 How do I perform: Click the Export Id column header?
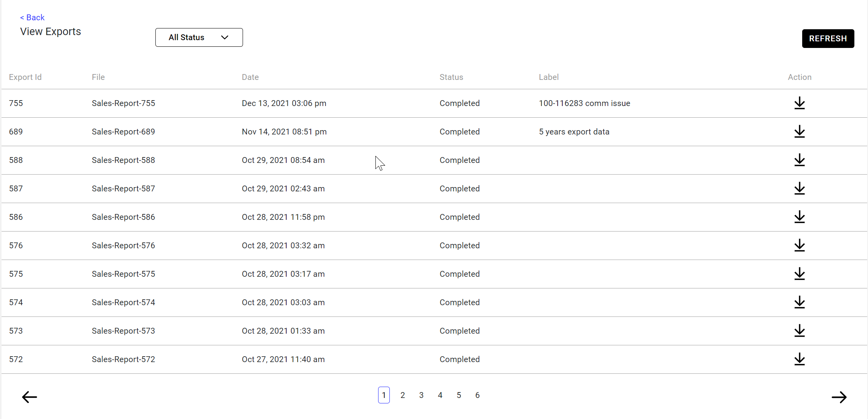point(25,77)
